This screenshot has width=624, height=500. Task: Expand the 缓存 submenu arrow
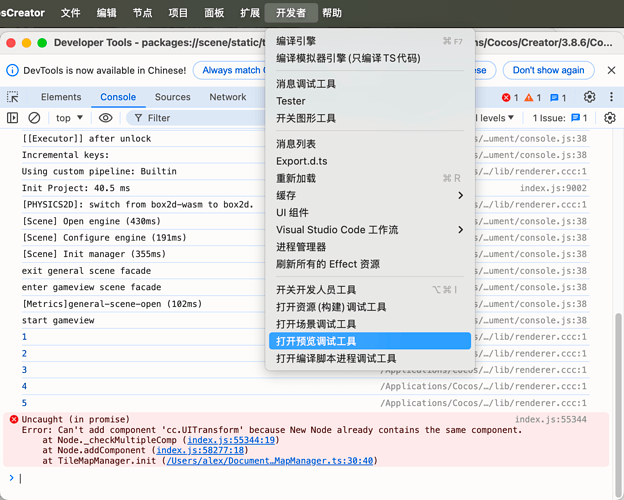pos(460,195)
